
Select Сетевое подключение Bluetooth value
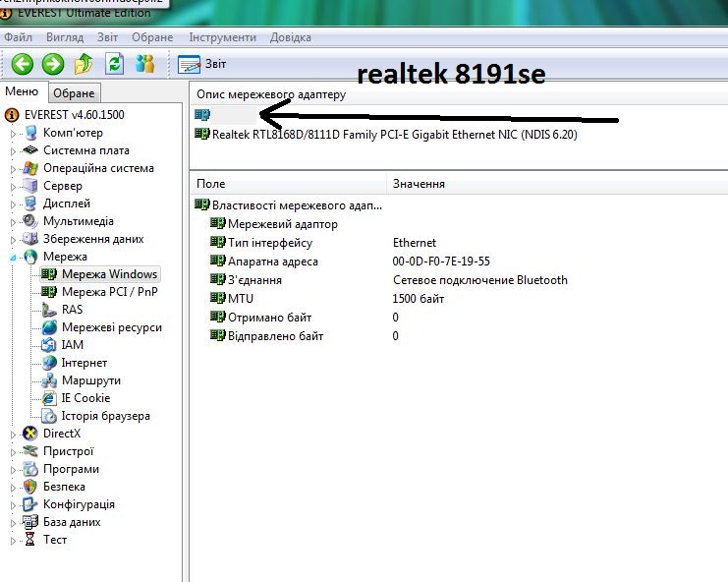480,280
